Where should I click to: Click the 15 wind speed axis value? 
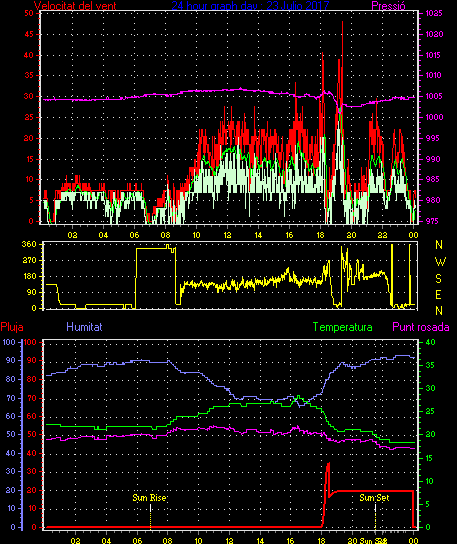[x=29, y=159]
